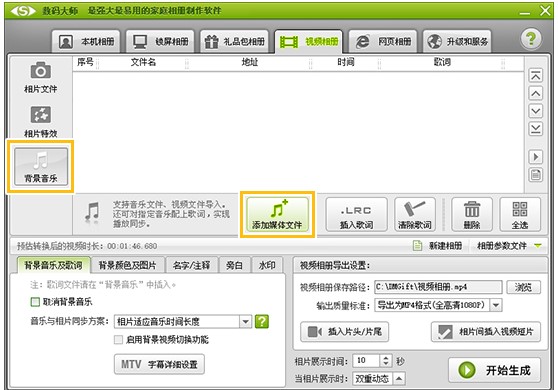Minimize the 数码大师 window

(x=525, y=12)
